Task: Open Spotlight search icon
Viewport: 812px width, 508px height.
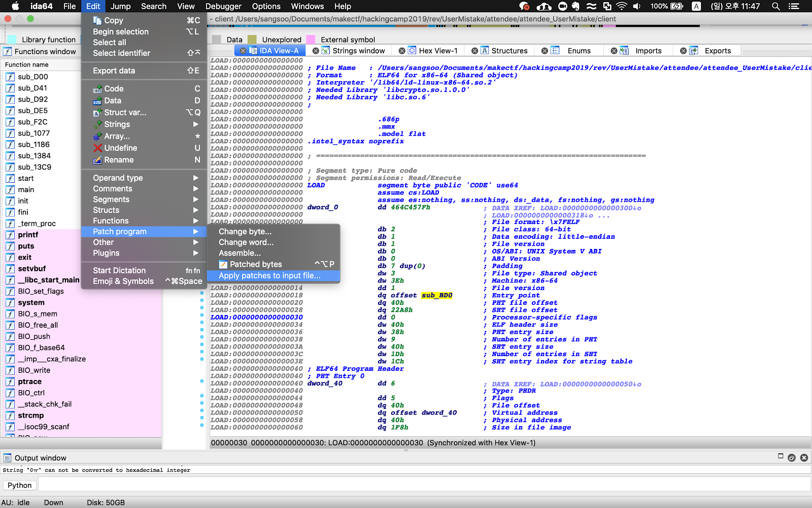Action: [x=775, y=6]
